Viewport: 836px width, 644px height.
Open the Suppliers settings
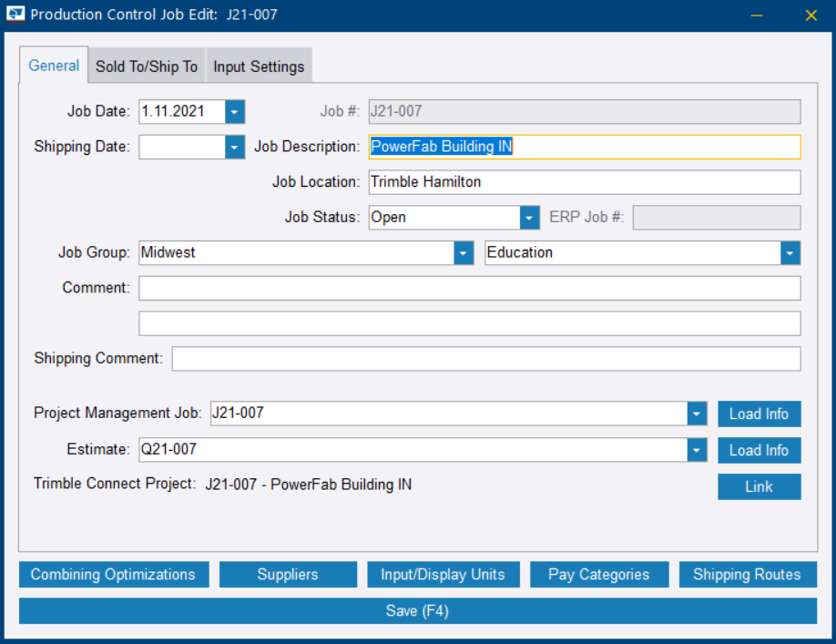(x=288, y=574)
